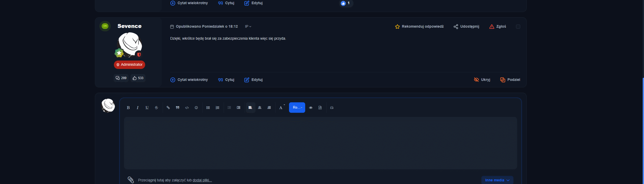This screenshot has width=644, height=184.
Task: Insert a hyperlink with the link icon
Action: click(x=168, y=108)
